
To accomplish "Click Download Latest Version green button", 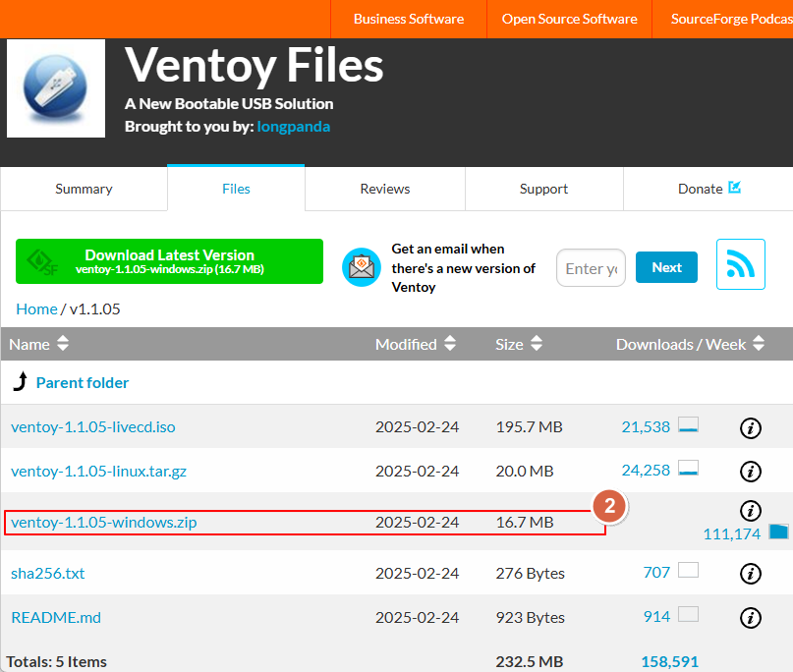I will tap(169, 261).
